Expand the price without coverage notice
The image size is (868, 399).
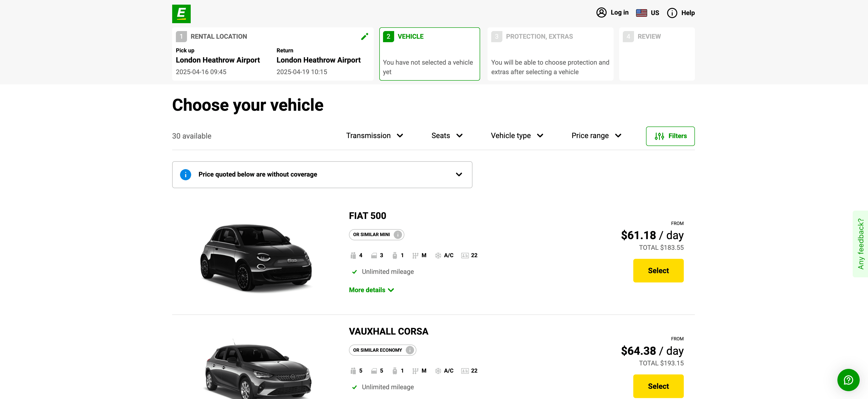pos(459,174)
